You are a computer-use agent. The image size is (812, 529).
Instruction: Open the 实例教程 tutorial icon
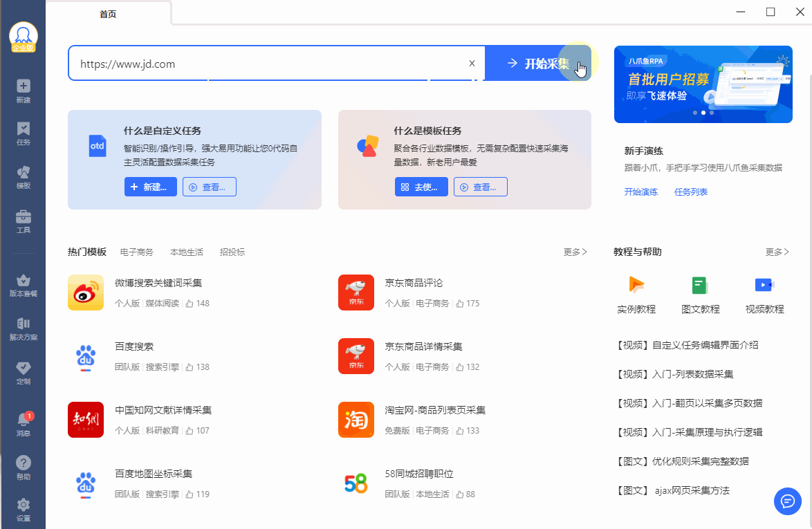click(x=636, y=285)
